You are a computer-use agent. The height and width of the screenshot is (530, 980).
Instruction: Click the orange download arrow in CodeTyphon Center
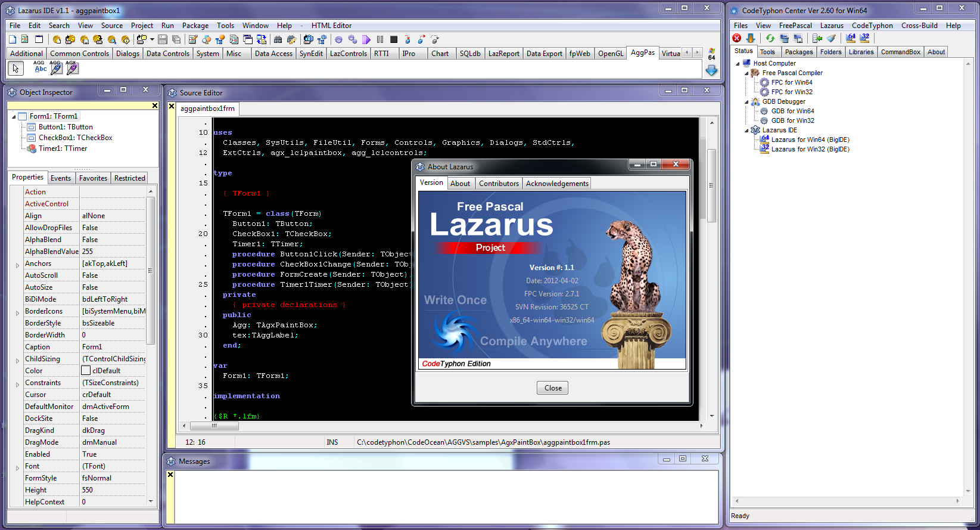pos(751,38)
